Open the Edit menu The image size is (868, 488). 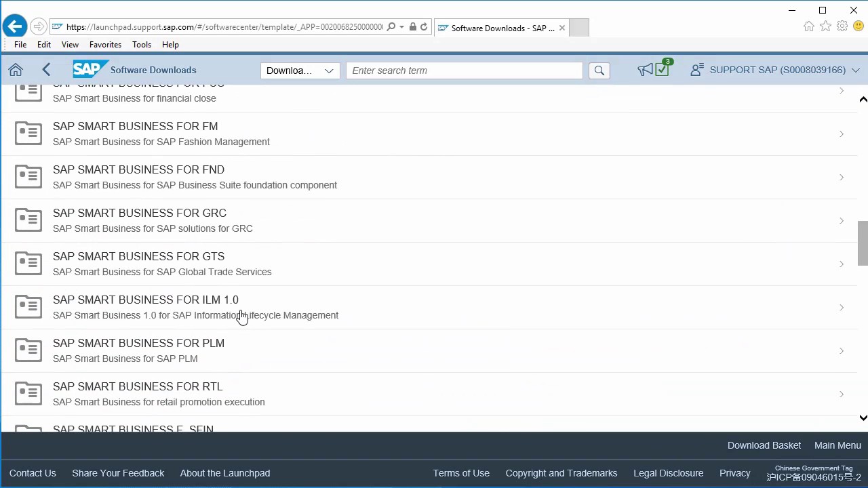click(x=44, y=45)
